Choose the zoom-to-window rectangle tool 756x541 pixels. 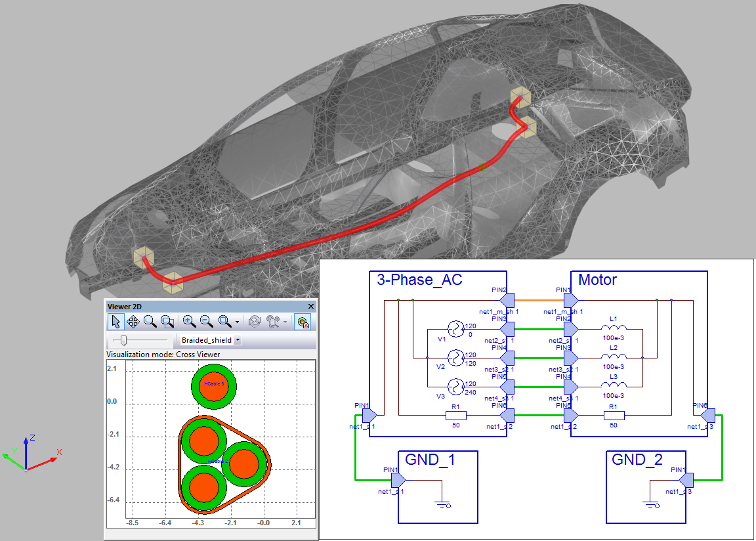pos(167,322)
